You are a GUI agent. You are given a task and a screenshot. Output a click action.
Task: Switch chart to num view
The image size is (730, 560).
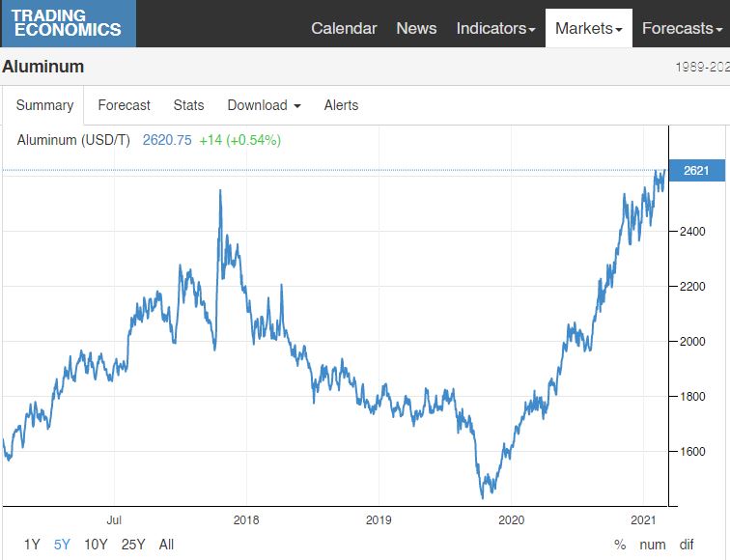click(x=653, y=545)
